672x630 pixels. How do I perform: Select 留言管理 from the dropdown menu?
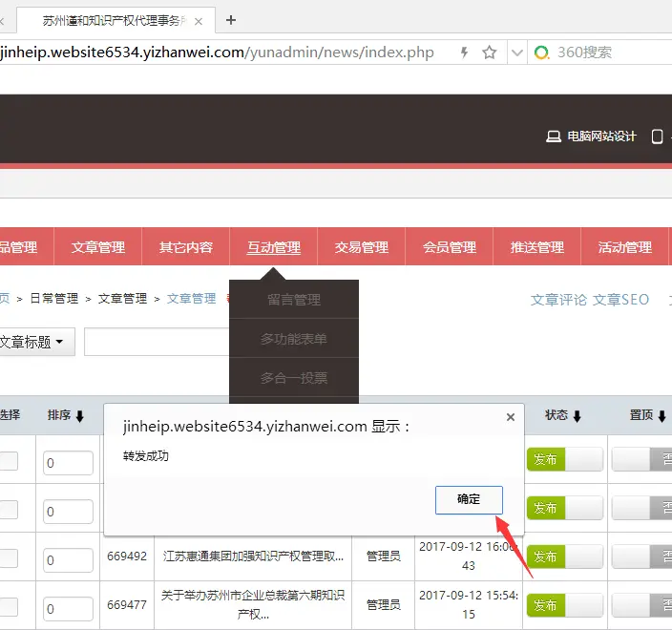point(294,300)
